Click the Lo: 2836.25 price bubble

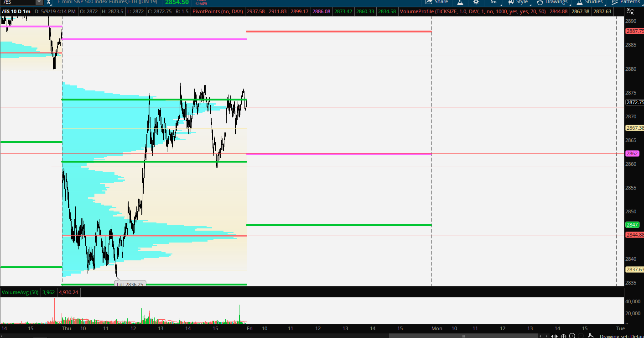click(x=130, y=284)
